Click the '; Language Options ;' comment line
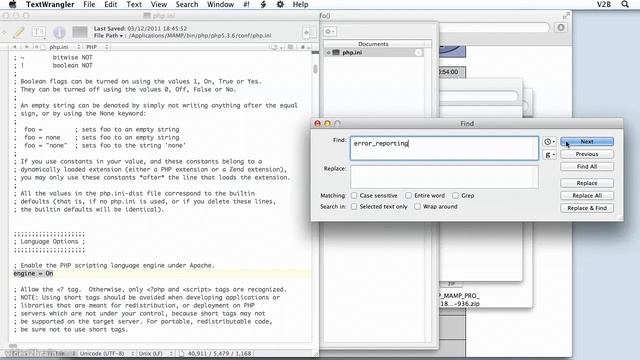 coord(49,242)
